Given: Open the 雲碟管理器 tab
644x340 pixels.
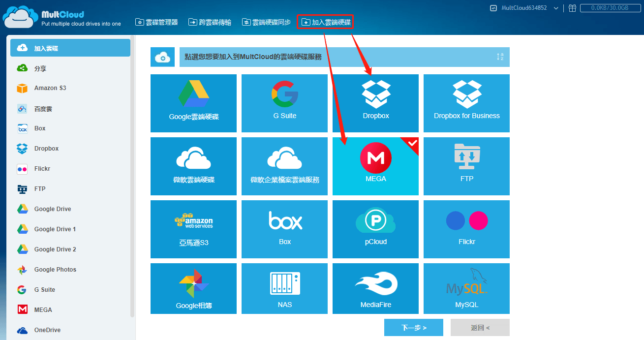Looking at the screenshot, I should pyautogui.click(x=157, y=22).
